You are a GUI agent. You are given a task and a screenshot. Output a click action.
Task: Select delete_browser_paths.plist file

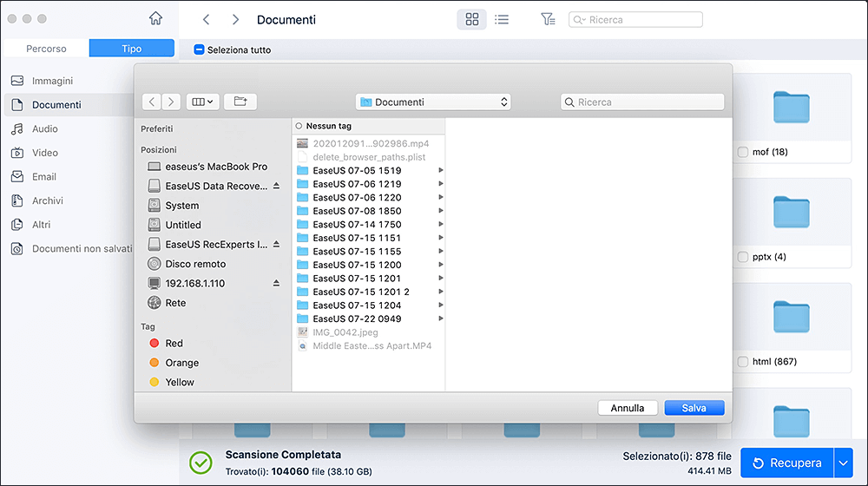[369, 157]
